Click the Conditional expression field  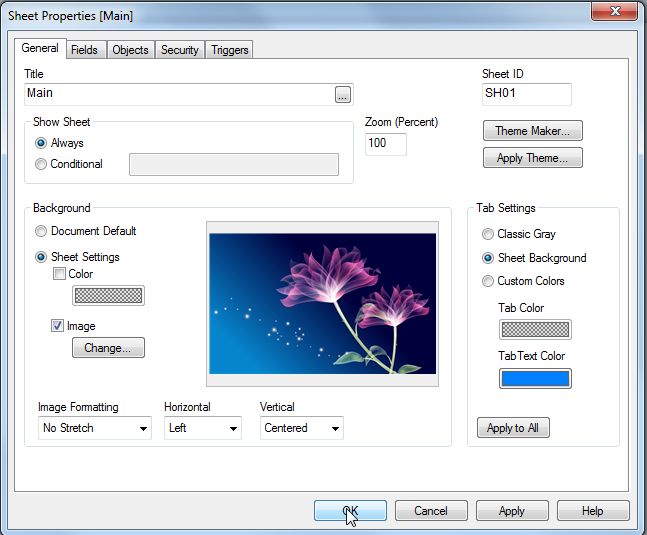click(234, 165)
